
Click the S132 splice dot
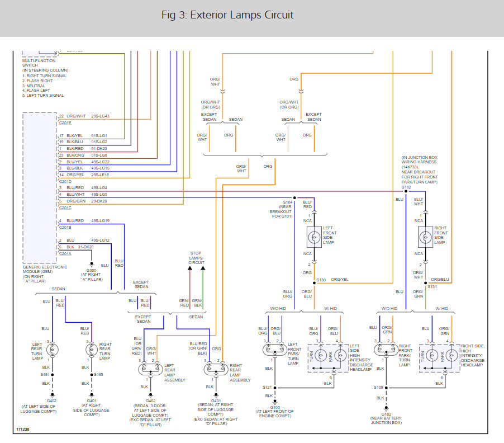pos(406,191)
